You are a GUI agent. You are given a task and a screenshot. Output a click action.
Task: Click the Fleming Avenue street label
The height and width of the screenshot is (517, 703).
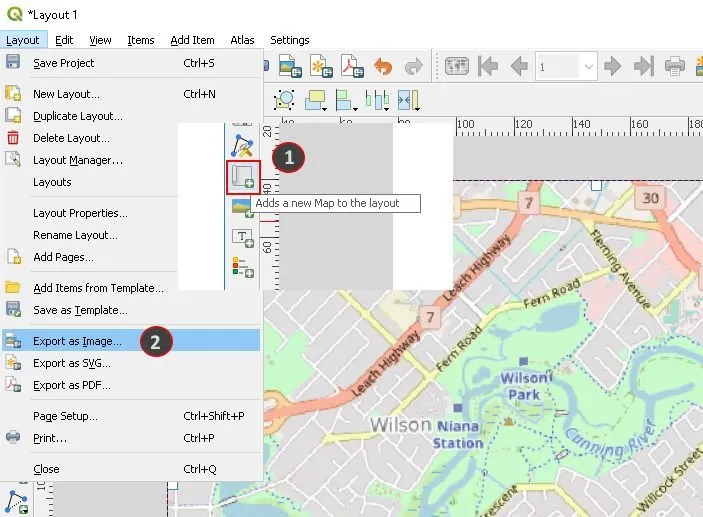click(x=621, y=268)
